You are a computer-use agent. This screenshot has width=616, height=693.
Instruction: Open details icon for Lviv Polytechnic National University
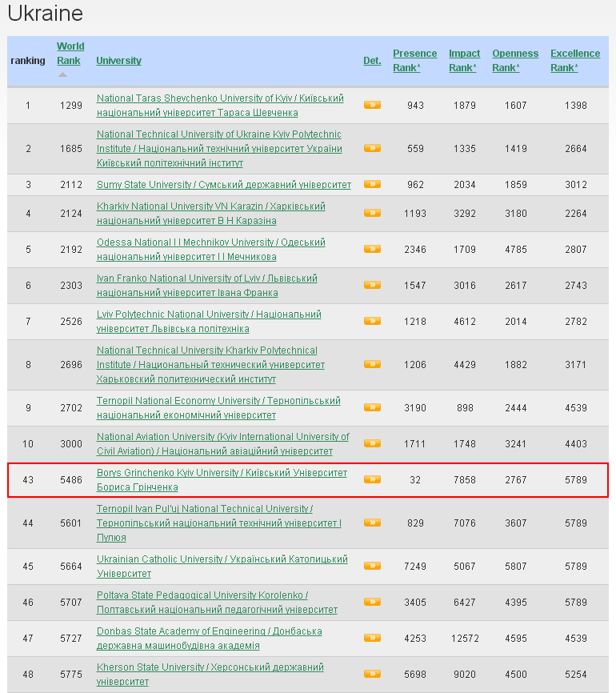point(372,321)
